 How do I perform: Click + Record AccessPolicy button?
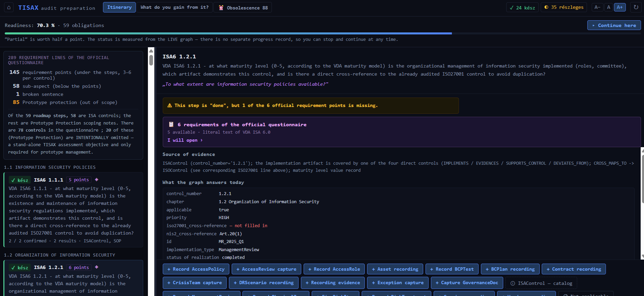tap(196, 269)
